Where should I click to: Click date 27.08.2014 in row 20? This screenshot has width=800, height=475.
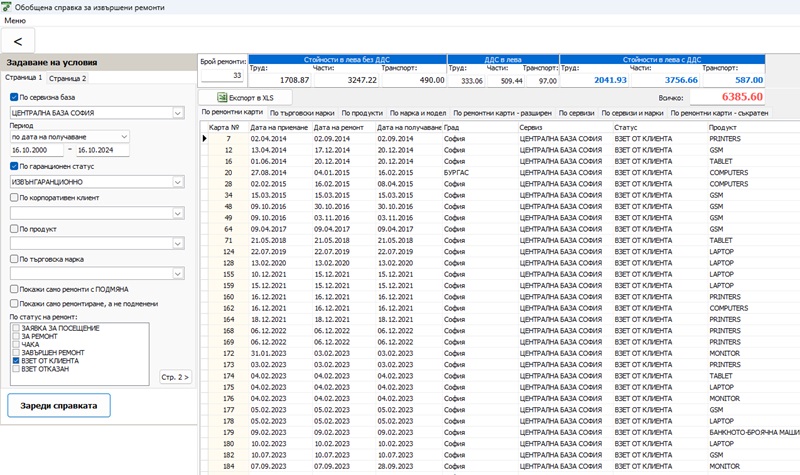pos(280,172)
